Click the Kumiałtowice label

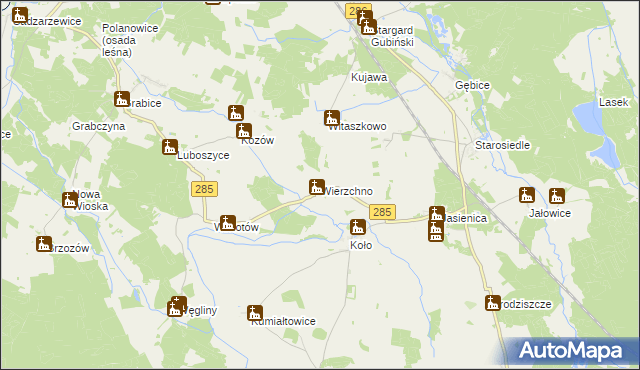283,321
